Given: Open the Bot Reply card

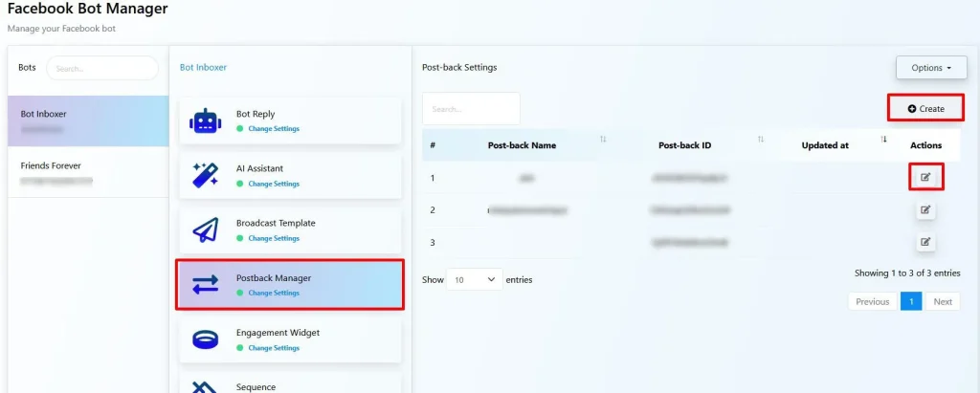Looking at the screenshot, I should 291,121.
